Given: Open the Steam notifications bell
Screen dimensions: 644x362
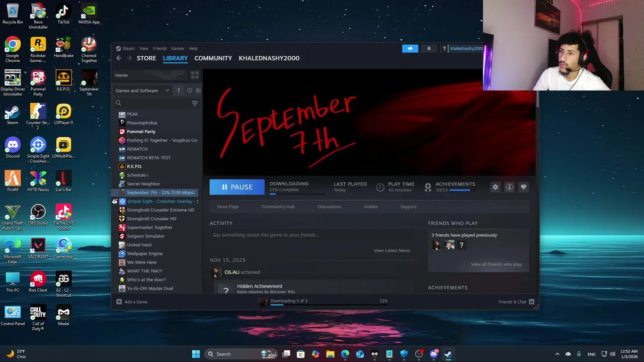Looking at the screenshot, I should tap(429, 48).
